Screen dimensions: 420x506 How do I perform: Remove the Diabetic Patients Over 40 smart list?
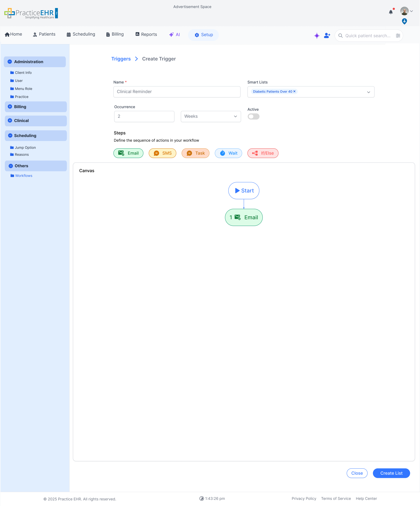pos(294,92)
